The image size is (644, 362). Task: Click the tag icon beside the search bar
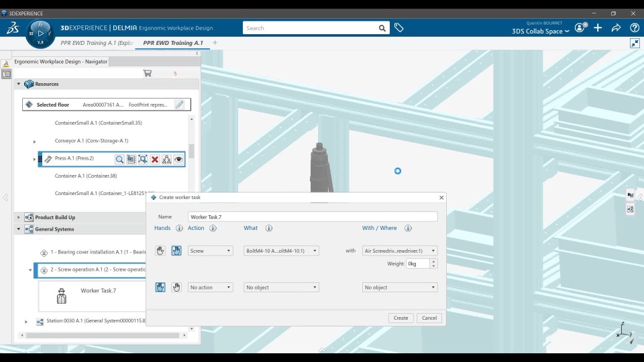[398, 28]
